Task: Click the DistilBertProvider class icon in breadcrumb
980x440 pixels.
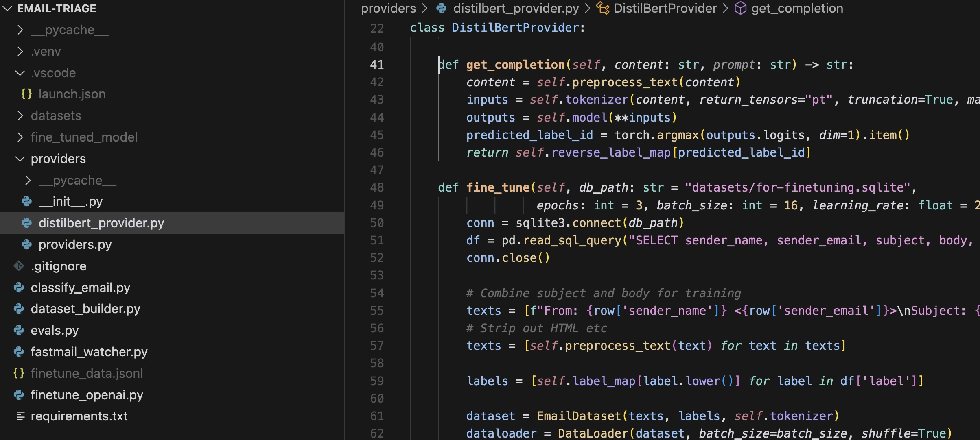Action: pyautogui.click(x=603, y=8)
